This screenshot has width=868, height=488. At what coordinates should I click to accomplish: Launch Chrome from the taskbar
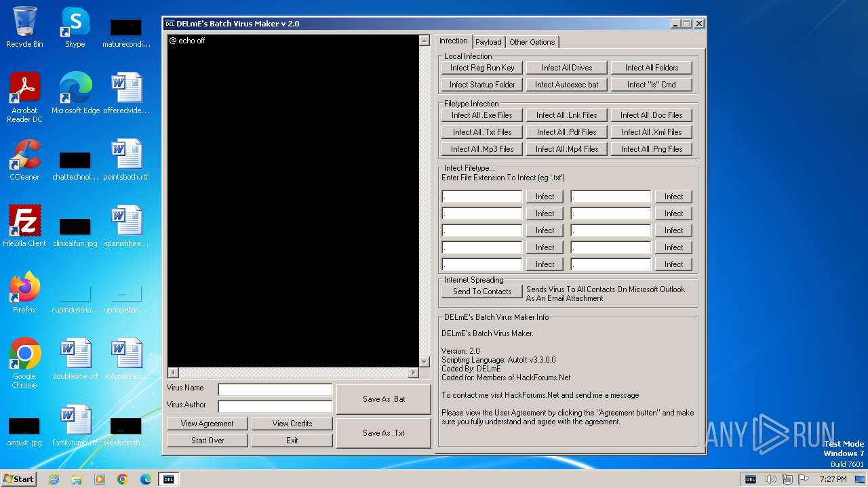123,479
